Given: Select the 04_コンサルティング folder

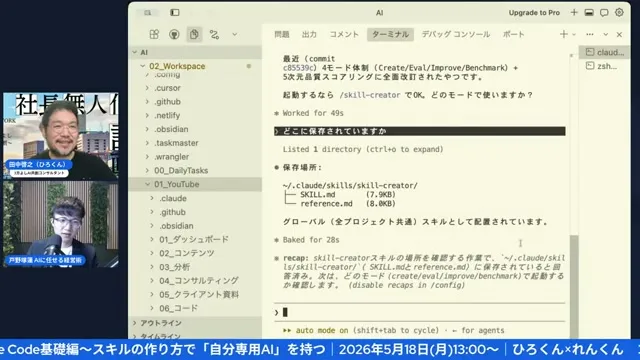Looking at the screenshot, I should [195, 281].
